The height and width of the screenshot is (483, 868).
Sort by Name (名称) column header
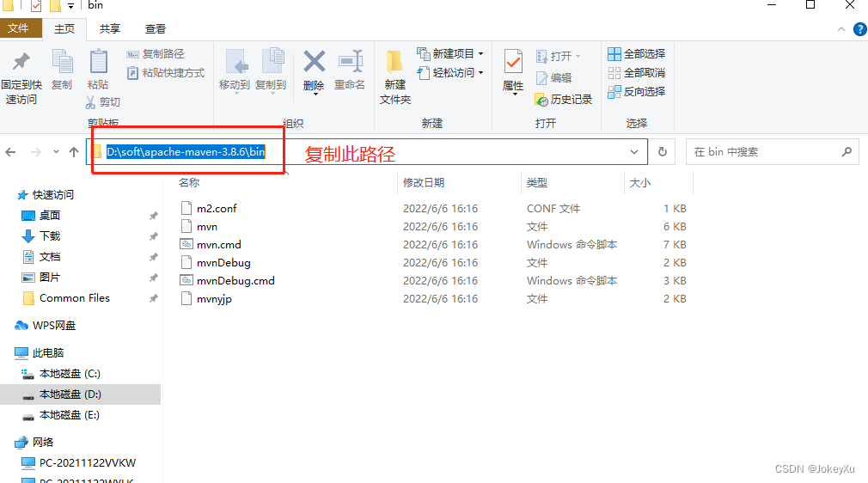tap(189, 183)
